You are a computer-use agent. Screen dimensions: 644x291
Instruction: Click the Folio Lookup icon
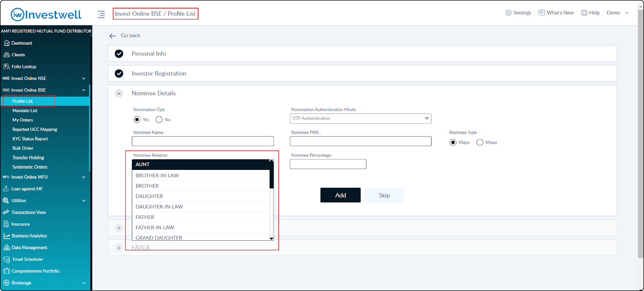(6, 66)
